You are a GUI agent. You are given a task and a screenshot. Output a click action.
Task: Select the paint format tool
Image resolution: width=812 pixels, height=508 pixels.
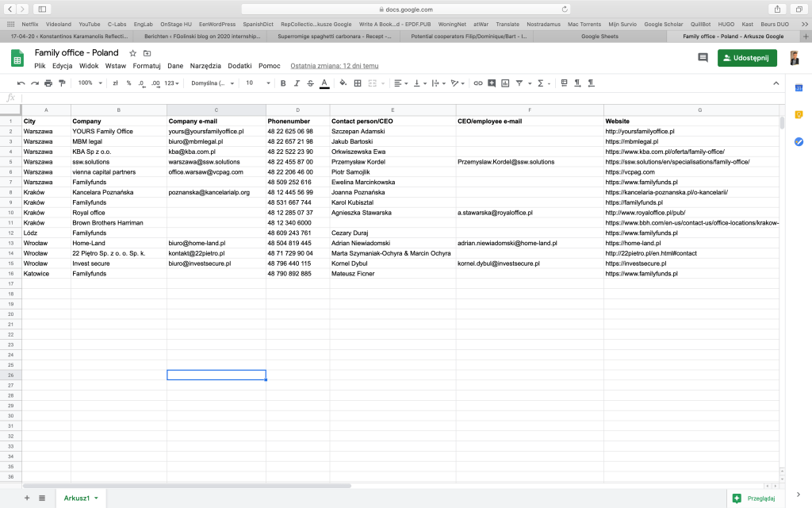point(61,83)
